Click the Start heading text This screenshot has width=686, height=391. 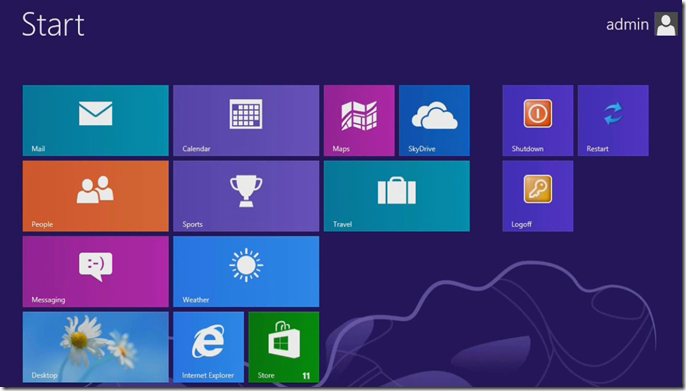pos(53,24)
